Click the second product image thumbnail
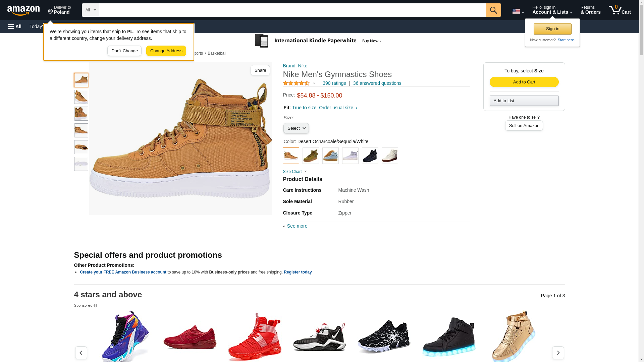Screen dimensions: 644x362 [81, 97]
